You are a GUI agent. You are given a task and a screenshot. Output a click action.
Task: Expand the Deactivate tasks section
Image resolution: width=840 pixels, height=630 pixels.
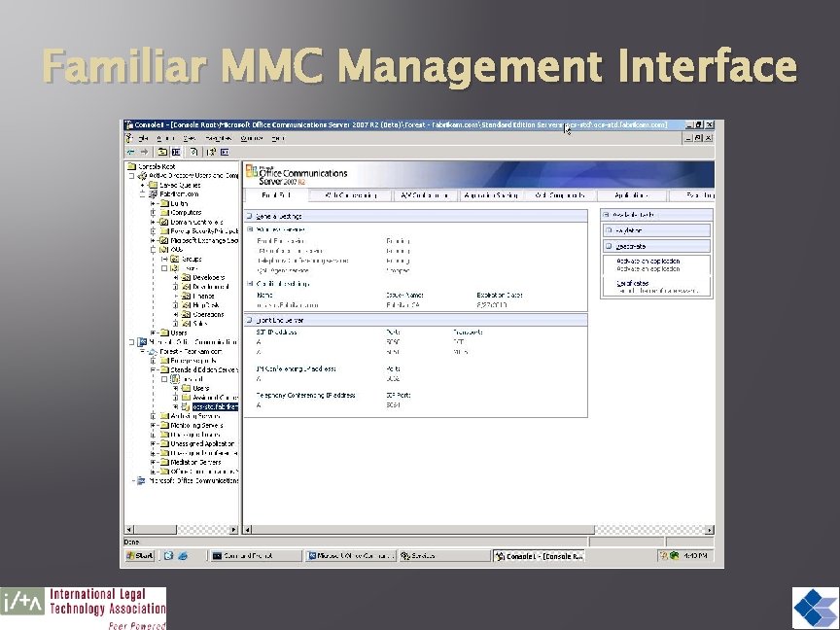609,246
